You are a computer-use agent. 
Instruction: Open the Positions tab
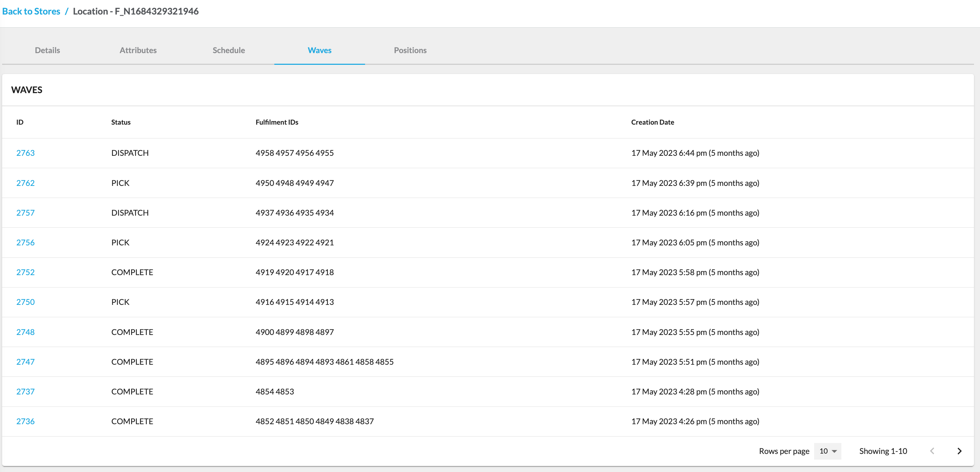[410, 50]
